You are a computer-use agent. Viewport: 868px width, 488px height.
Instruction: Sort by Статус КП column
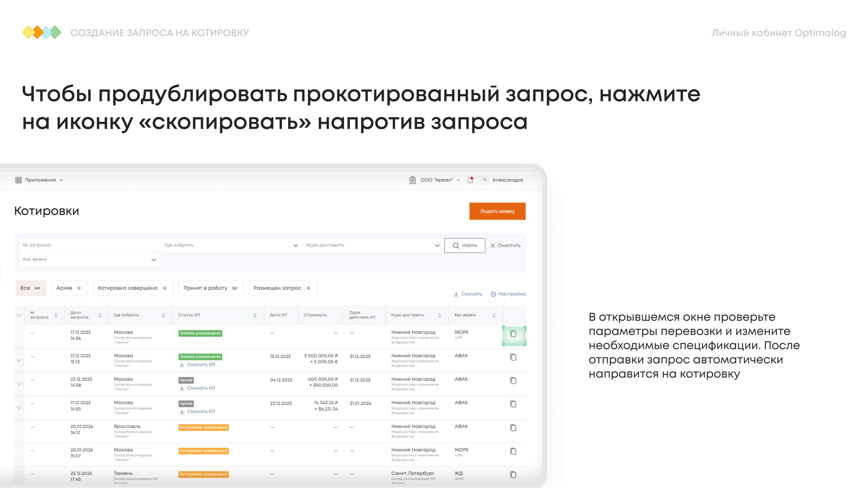pos(255,315)
